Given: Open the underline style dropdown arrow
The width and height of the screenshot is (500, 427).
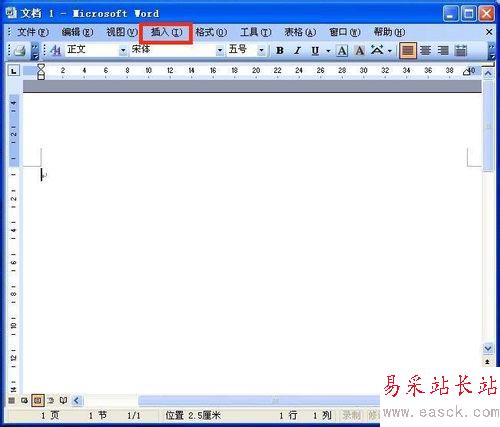Looking at the screenshot, I should click(328, 51).
